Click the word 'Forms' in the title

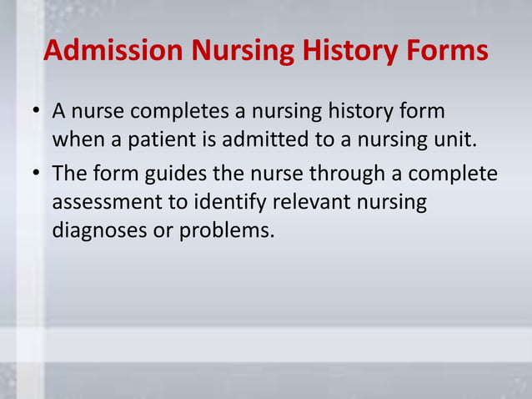[x=447, y=50]
